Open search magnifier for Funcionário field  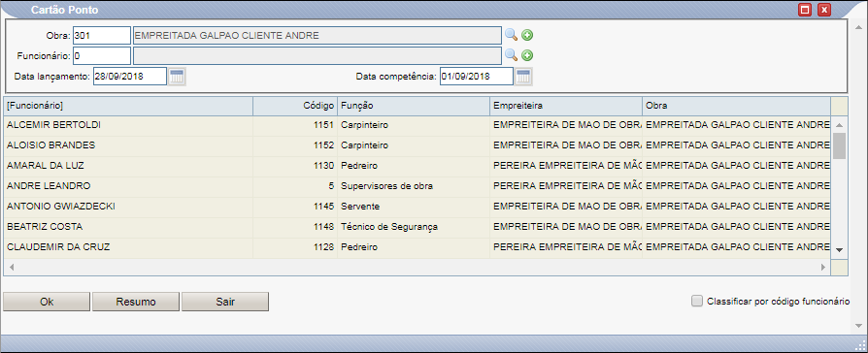pos(511,55)
